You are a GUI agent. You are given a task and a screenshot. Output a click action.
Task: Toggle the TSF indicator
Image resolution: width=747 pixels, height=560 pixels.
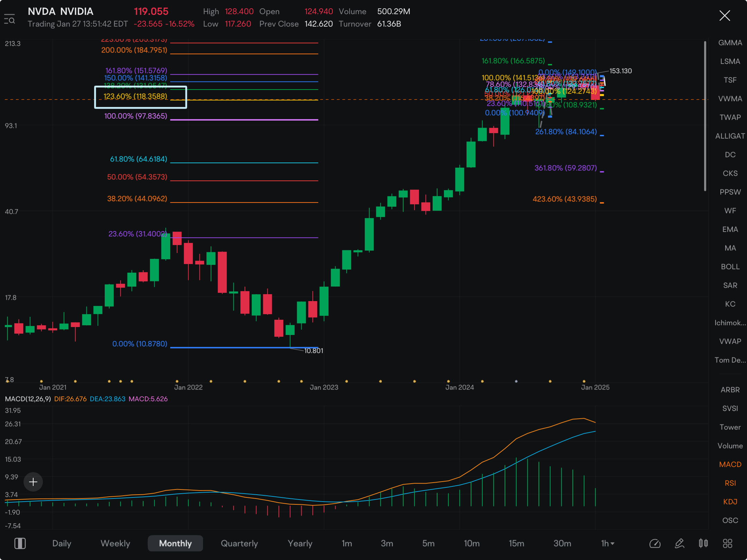coord(730,80)
